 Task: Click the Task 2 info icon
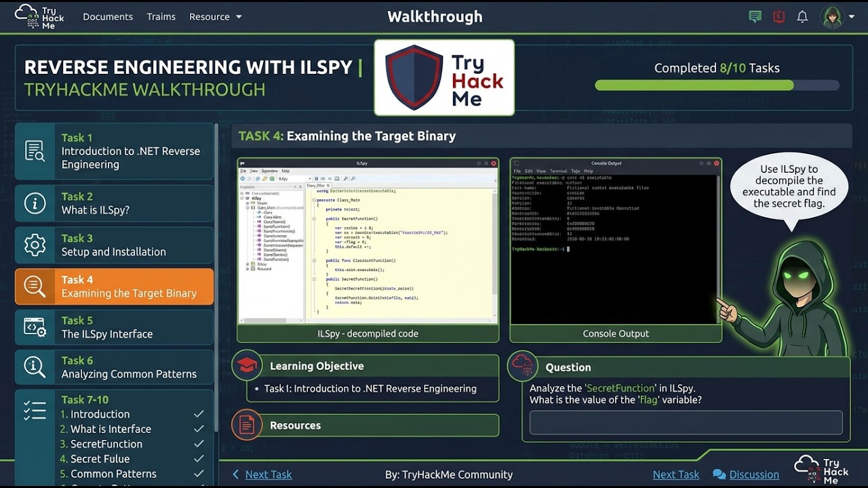pyautogui.click(x=35, y=203)
